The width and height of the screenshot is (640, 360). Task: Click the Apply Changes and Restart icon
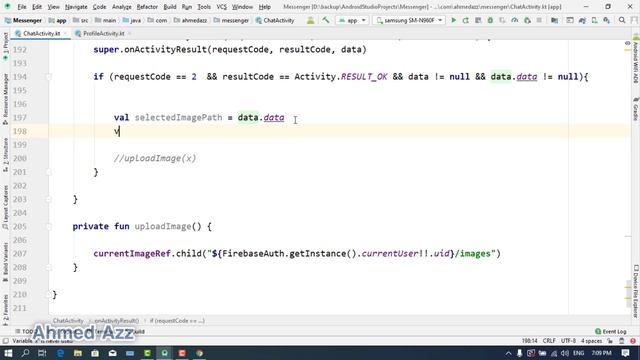coord(466,20)
